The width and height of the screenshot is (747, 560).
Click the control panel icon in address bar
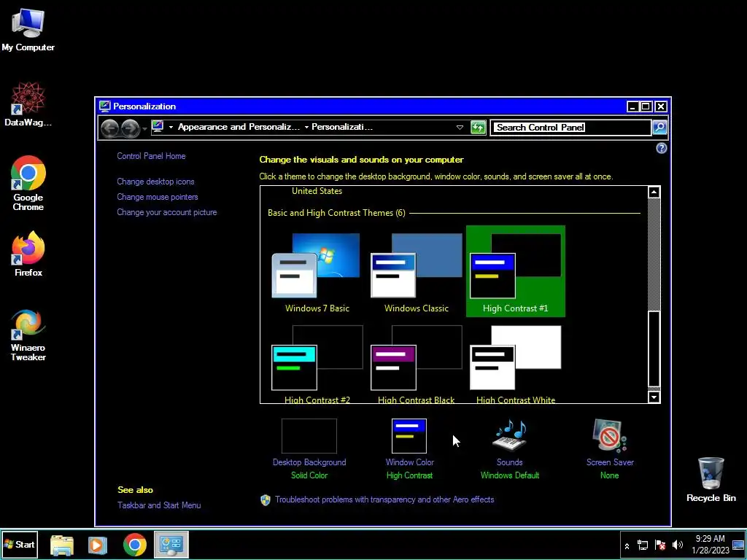(x=158, y=127)
